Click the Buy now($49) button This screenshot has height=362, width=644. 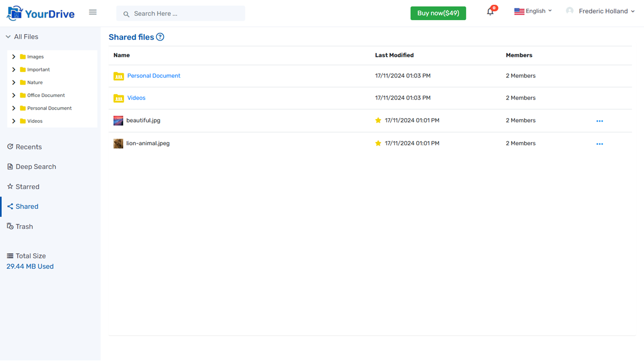[x=438, y=13]
